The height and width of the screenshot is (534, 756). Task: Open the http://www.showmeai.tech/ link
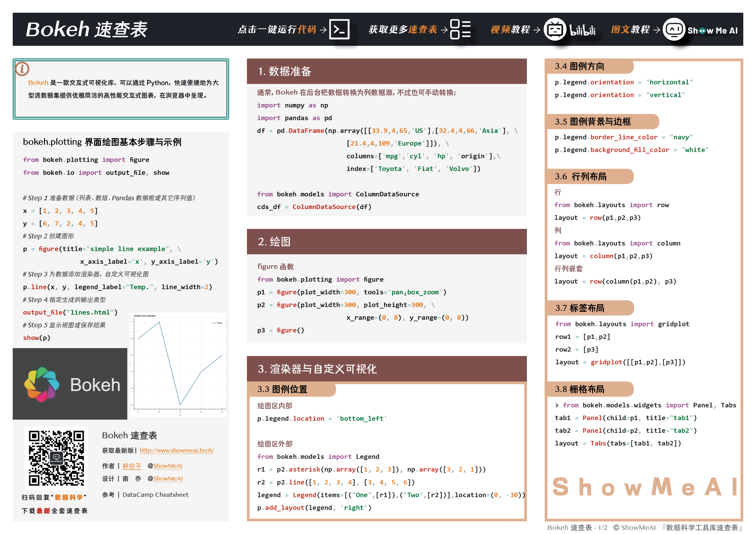click(x=177, y=450)
